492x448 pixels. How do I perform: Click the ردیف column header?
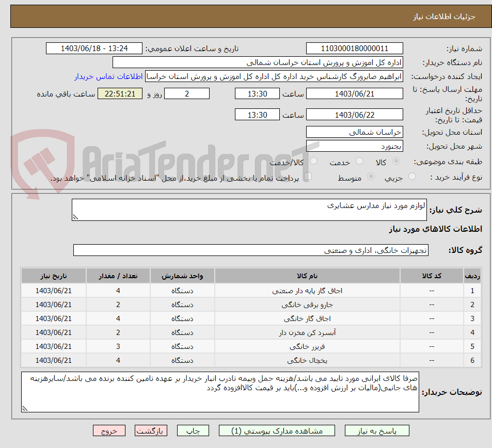click(472, 276)
